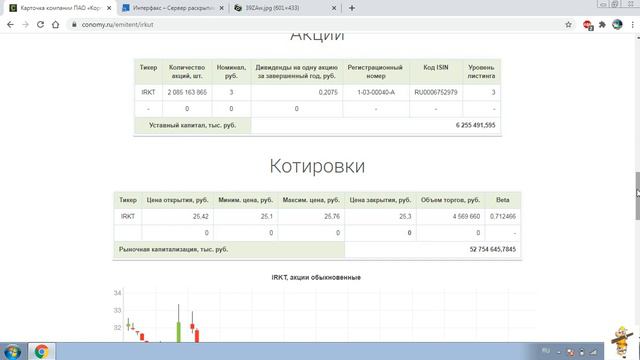Go back with the browser back arrow
640x360 pixels.
point(10,24)
